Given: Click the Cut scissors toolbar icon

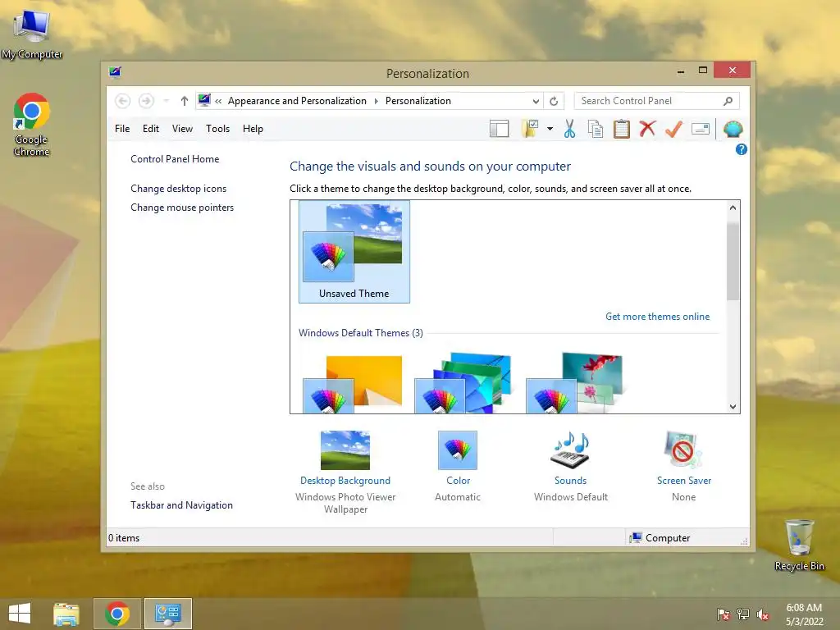Looking at the screenshot, I should (569, 129).
